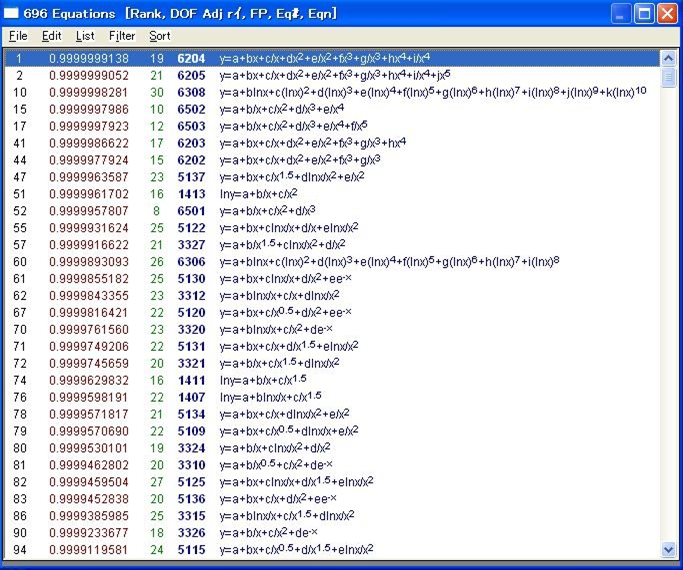Click the scrollbar down arrow
Screen dimensions: 683x570
668,549
